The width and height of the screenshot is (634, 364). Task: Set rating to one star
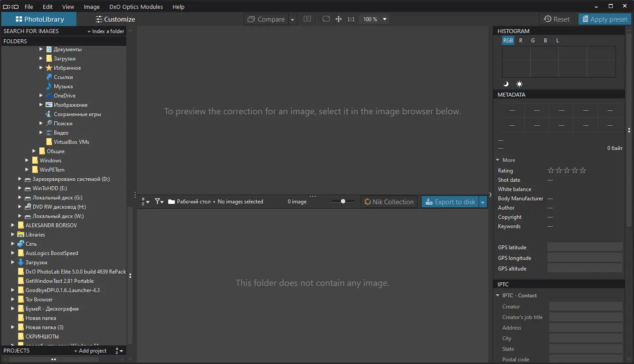(x=551, y=170)
